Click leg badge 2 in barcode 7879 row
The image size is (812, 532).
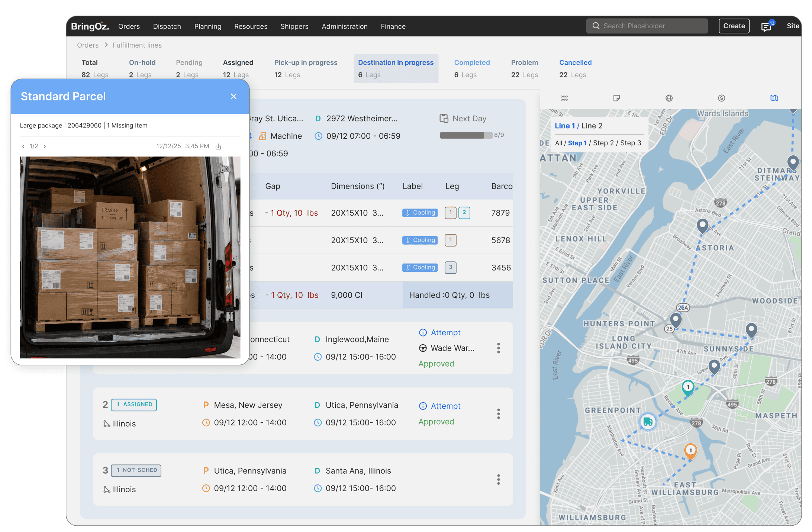pyautogui.click(x=464, y=213)
